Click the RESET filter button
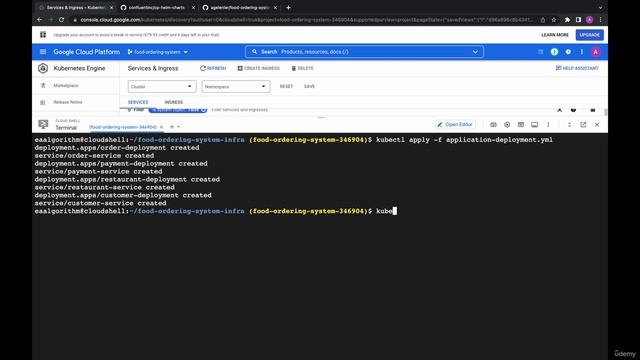This screenshot has height=360, width=640. (286, 87)
